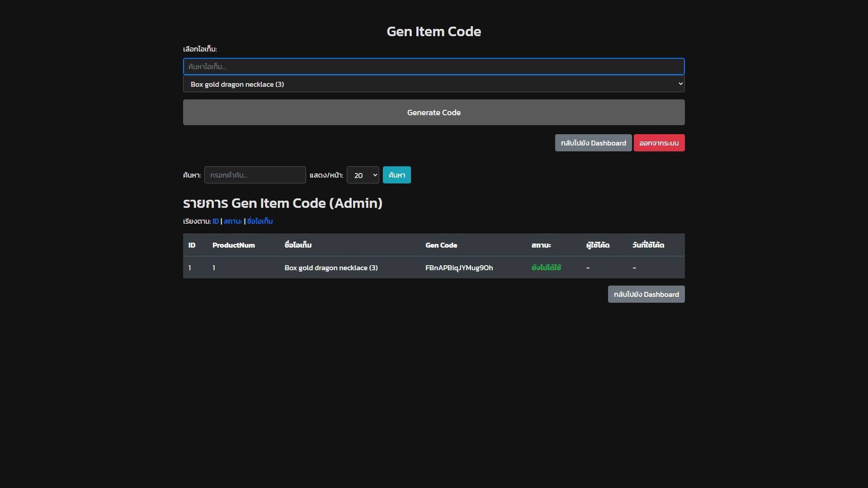Viewport: 868px width, 488px height.
Task: Sort list by ID link
Action: (x=216, y=221)
